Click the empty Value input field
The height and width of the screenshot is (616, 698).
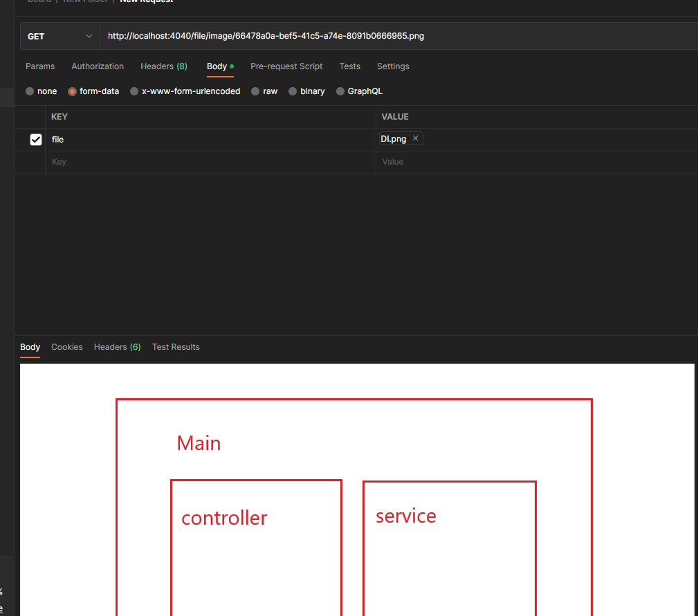click(537, 162)
